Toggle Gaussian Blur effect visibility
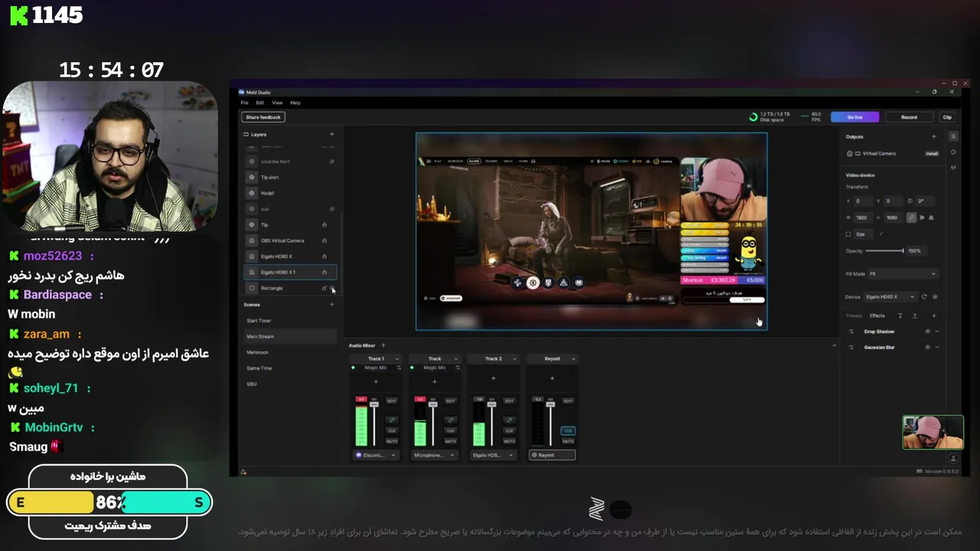Image resolution: width=980 pixels, height=551 pixels. (928, 347)
